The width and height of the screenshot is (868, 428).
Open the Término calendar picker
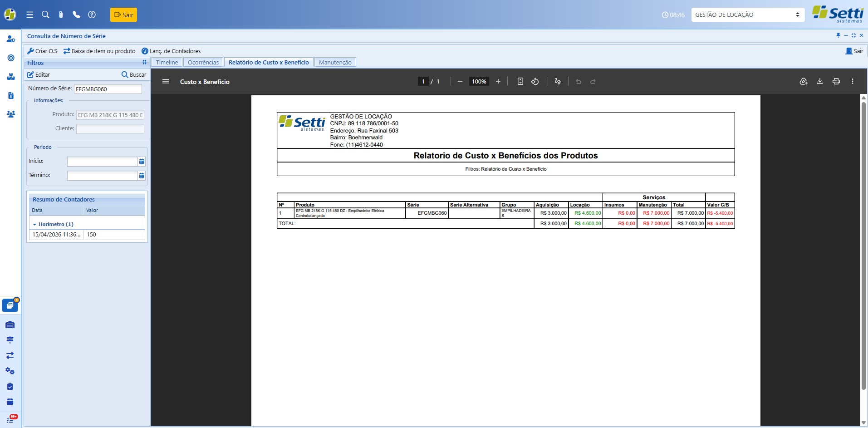point(142,176)
